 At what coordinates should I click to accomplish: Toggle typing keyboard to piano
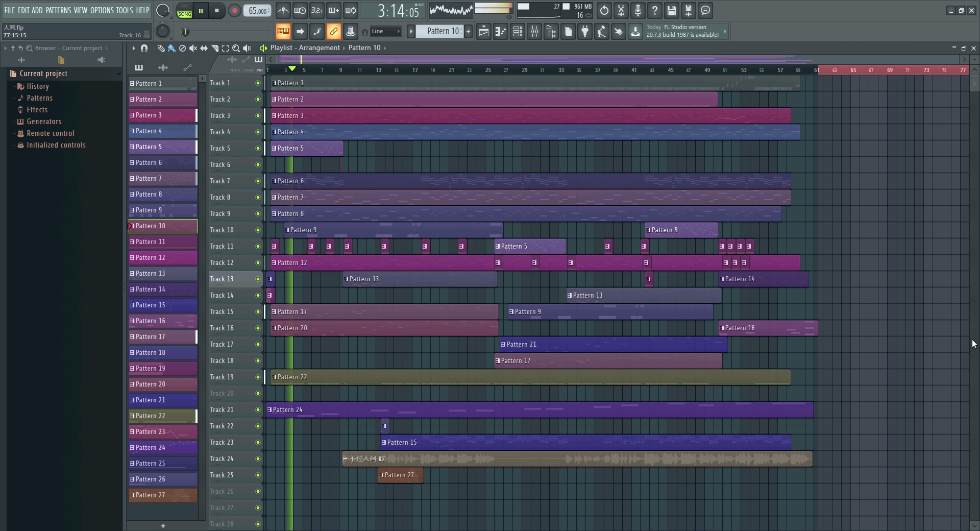click(x=283, y=32)
